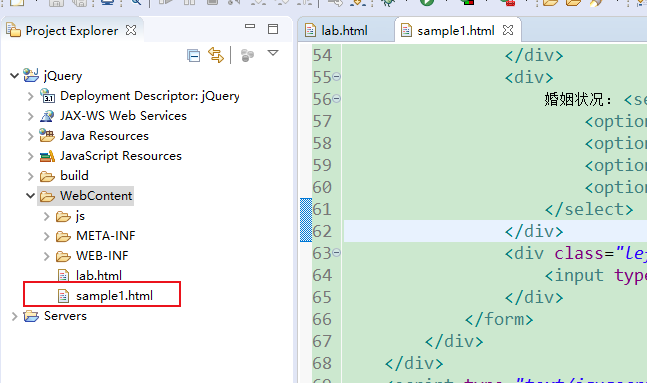This screenshot has width=647, height=383.
Task: Select the Project Explorer tab
Action: [72, 31]
